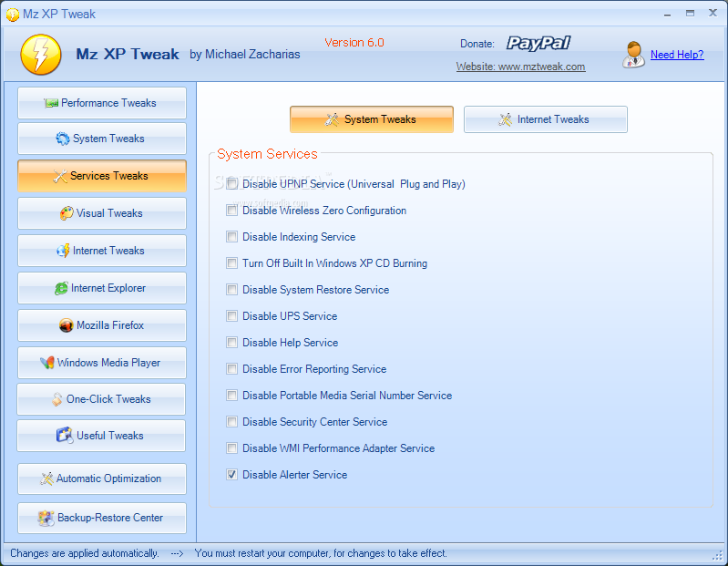
Task: Click the Internet Tweaks globe lightning icon
Action: point(63,251)
